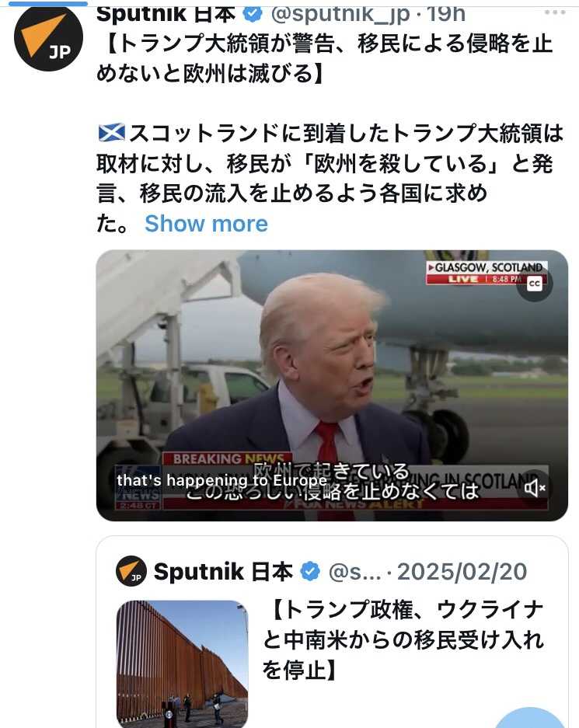Tap the blue floating compose button
This screenshot has width=579, height=728.
[x=529, y=718]
